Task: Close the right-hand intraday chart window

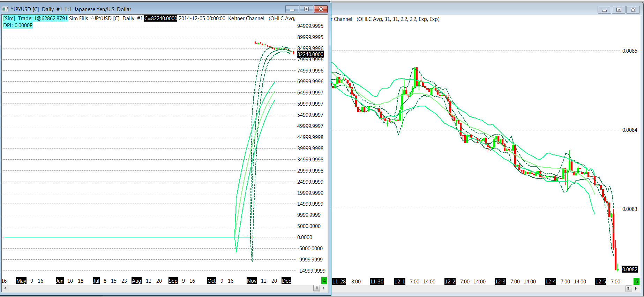Action: tap(633, 10)
